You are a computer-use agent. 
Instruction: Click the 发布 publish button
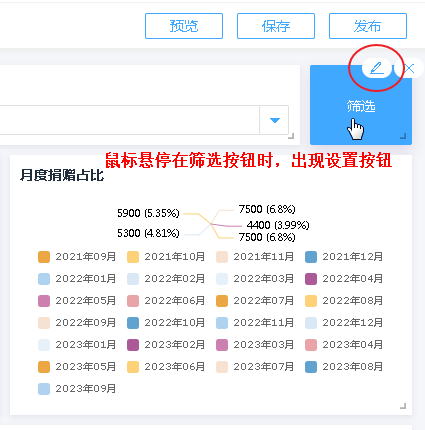click(x=368, y=26)
